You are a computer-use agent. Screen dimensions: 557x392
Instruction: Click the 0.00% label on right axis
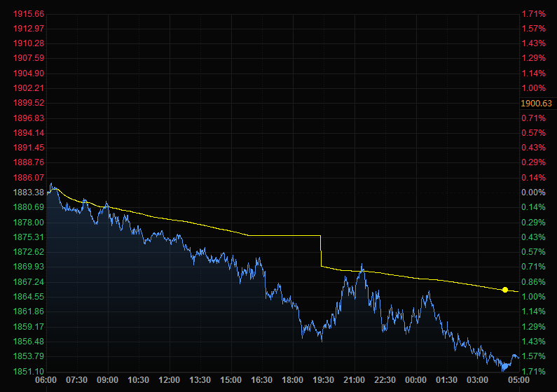(532, 192)
